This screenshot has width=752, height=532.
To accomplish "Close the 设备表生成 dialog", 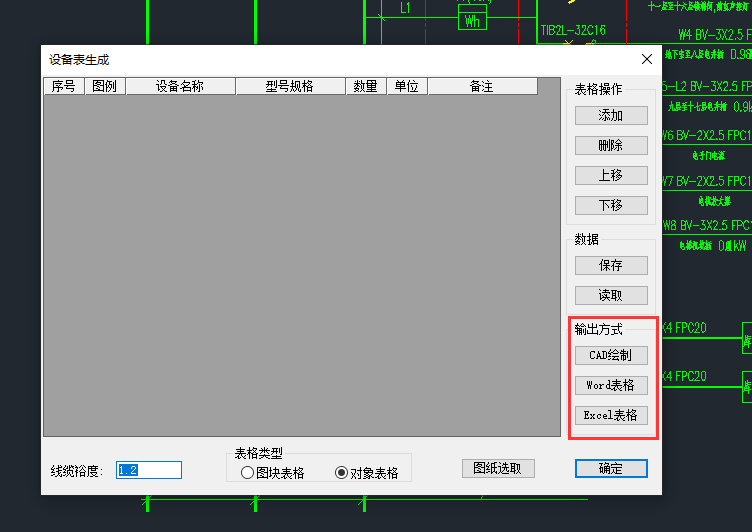I will 646,60.
